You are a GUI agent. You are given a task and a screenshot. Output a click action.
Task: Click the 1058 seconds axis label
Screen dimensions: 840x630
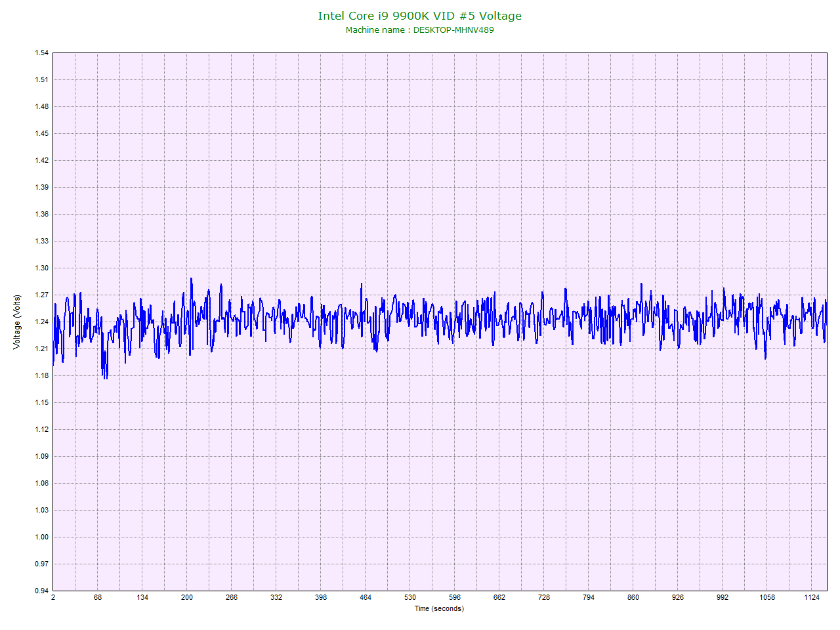click(x=767, y=597)
